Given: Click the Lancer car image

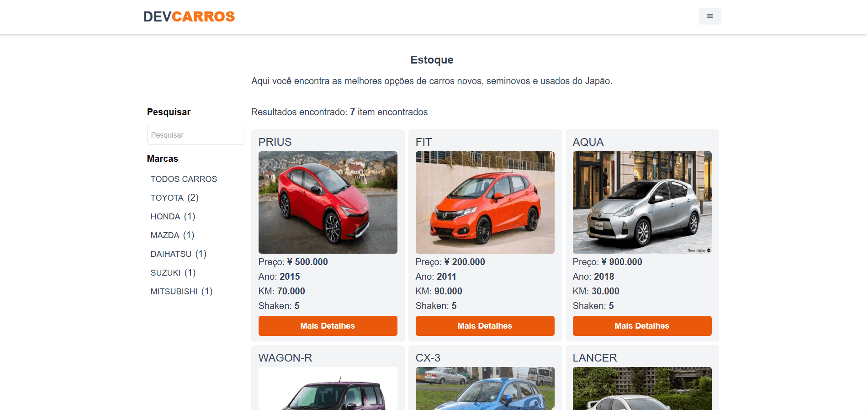Looking at the screenshot, I should [x=642, y=389].
